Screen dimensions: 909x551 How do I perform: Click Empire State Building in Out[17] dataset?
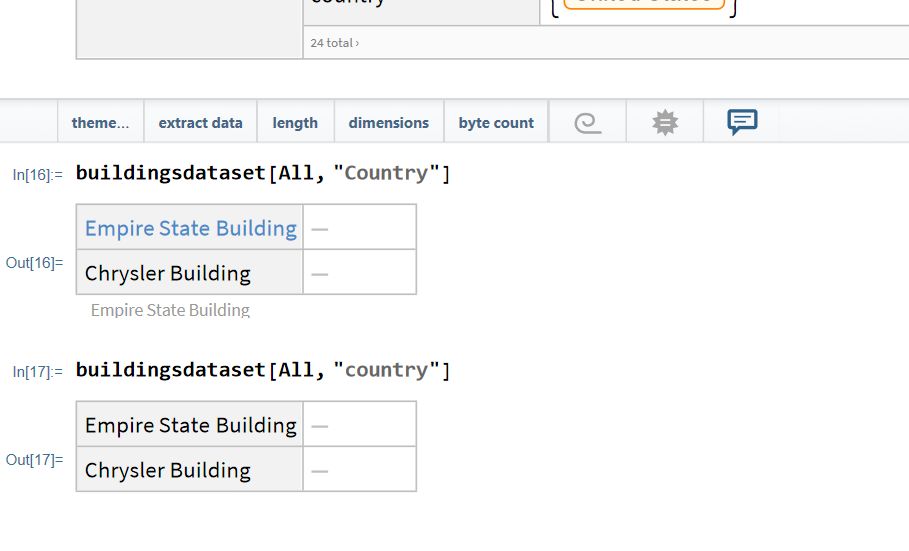(x=191, y=425)
